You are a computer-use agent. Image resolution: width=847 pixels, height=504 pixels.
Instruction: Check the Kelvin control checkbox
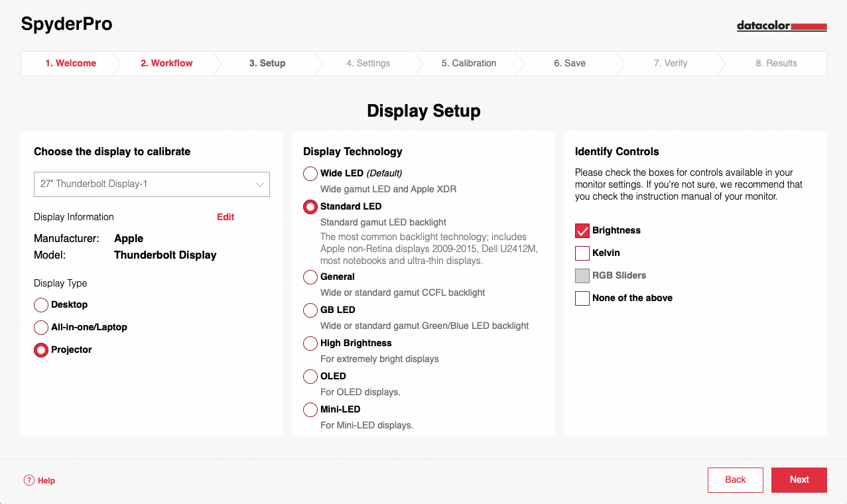pyautogui.click(x=582, y=253)
